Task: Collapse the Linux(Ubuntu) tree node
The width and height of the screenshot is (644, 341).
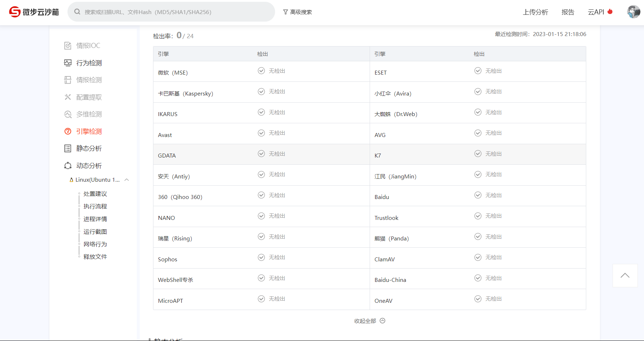Action: point(127,180)
